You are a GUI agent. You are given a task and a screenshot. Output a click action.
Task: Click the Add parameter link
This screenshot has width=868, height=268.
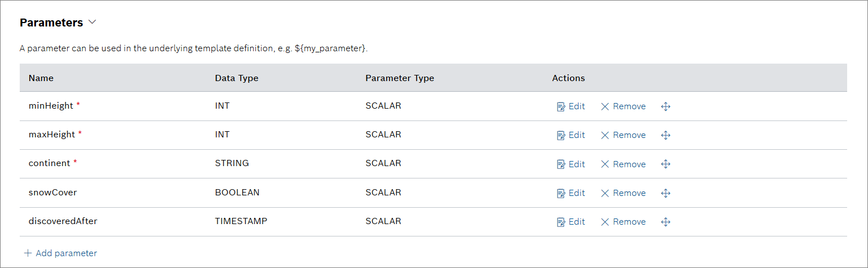60,253
